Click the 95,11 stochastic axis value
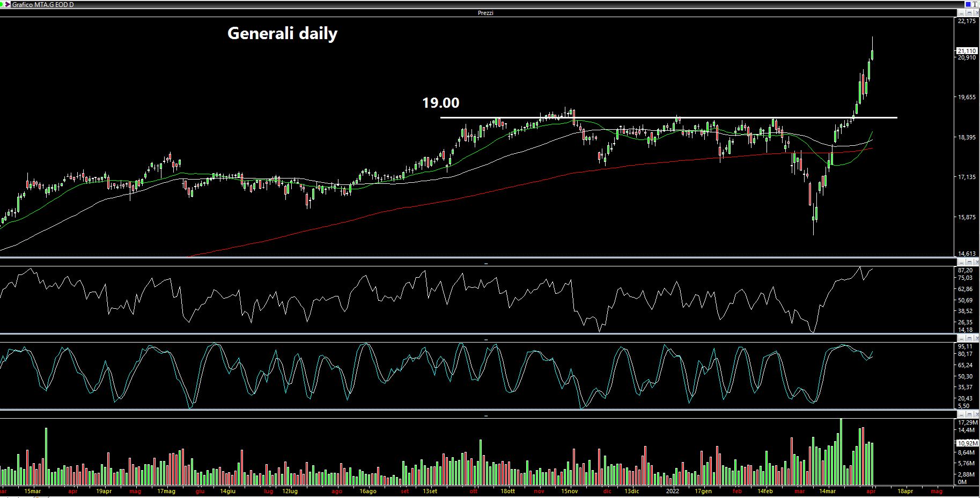 (966, 346)
